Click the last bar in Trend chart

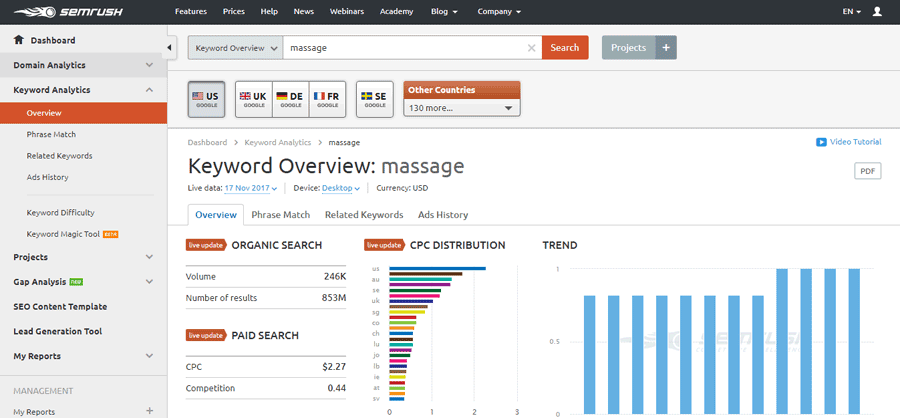pyautogui.click(x=854, y=341)
